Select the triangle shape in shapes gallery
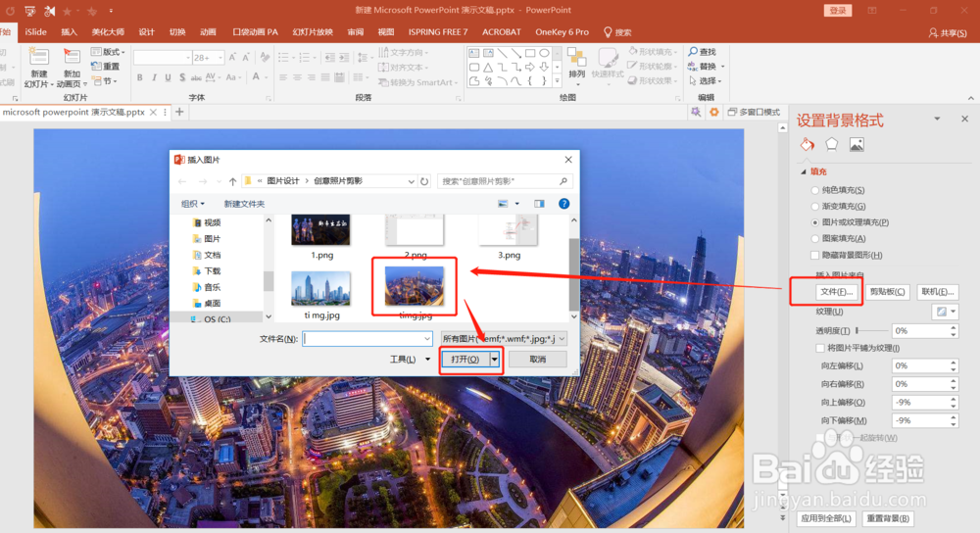 487,67
